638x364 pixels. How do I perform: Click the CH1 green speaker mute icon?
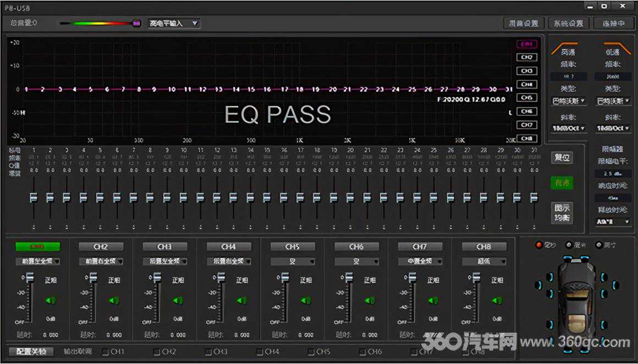[x=51, y=300]
